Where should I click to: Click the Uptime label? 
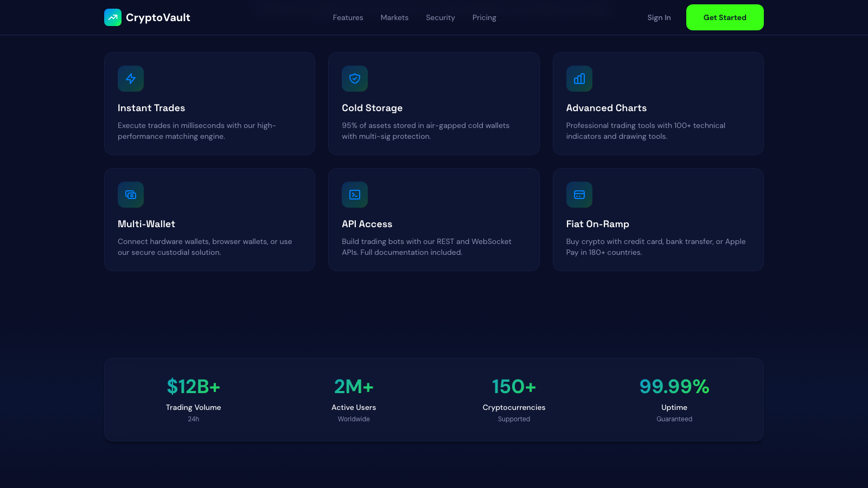click(674, 407)
